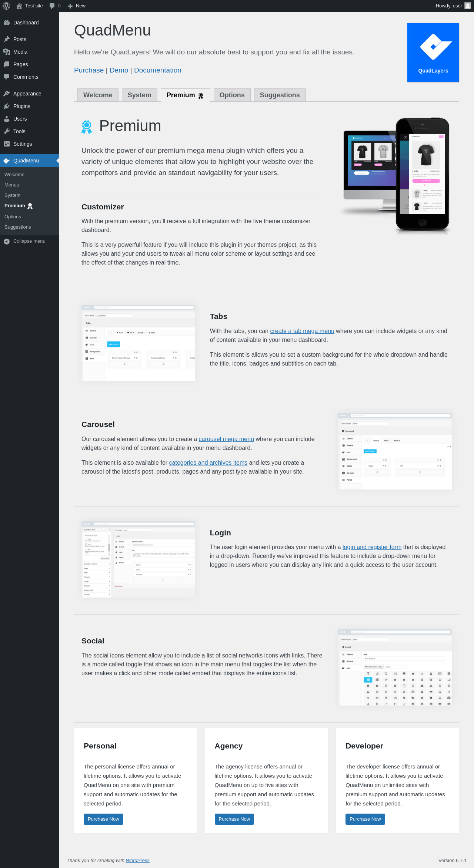
Task: Click the QuadLayers logo tile
Action: (433, 53)
